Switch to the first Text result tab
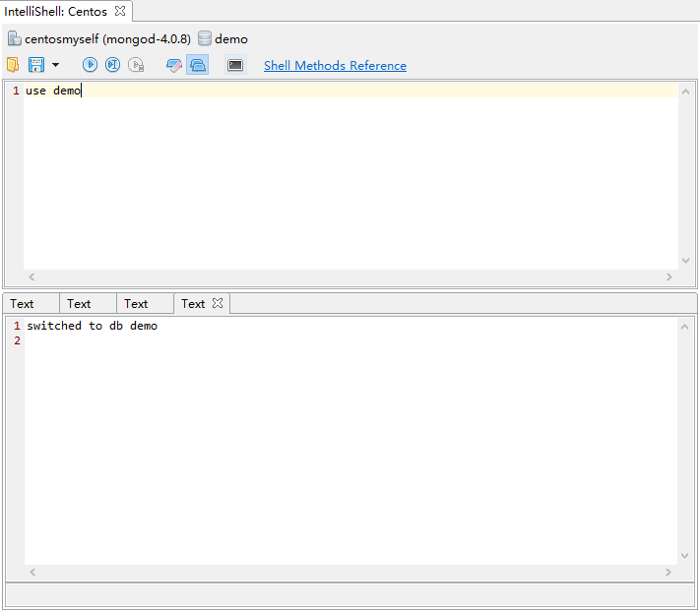Screen dimensions: 700x612 pyautogui.click(x=31, y=304)
